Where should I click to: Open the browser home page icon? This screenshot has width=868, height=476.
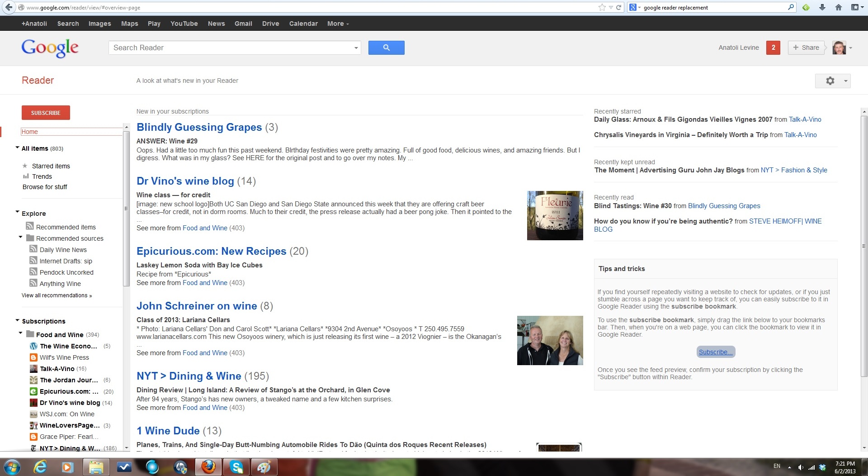click(838, 7)
